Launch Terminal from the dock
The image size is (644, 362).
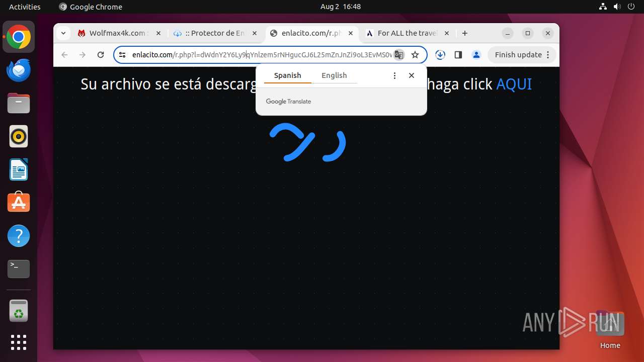pyautogui.click(x=19, y=269)
